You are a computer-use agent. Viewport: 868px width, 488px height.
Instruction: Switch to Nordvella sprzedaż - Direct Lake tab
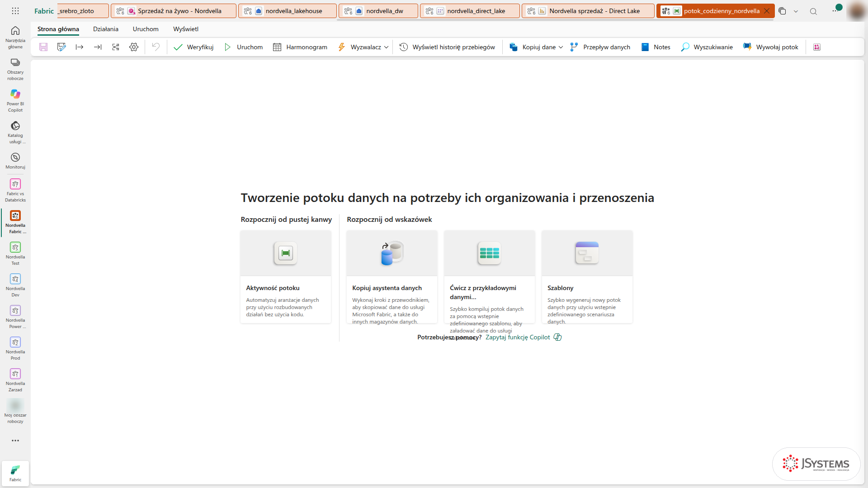588,11
